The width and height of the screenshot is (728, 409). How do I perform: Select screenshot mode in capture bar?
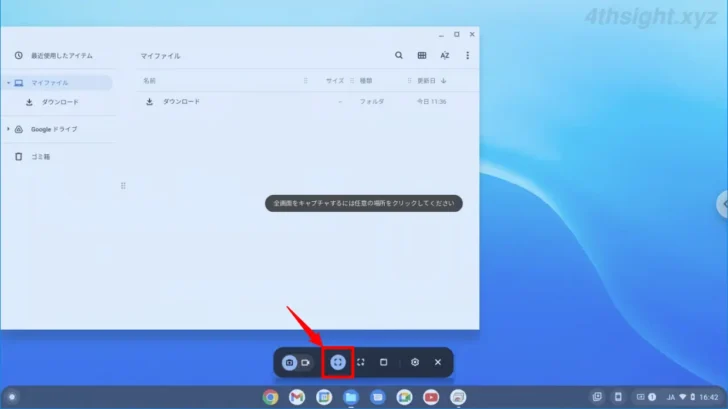[x=289, y=363]
